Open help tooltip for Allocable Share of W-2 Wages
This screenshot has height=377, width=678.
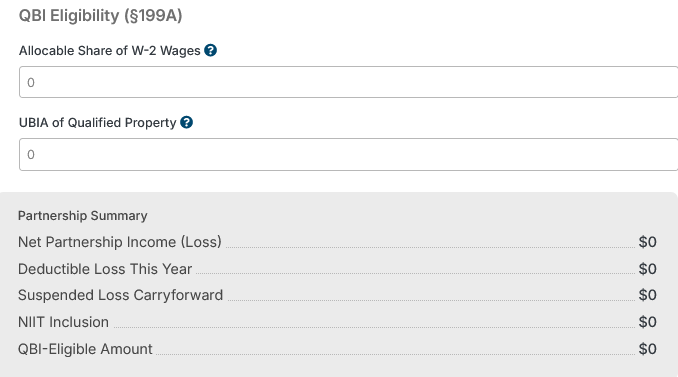[x=211, y=51]
